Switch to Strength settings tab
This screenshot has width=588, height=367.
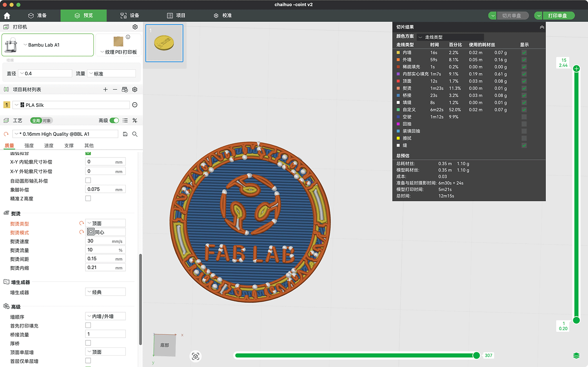coord(29,146)
